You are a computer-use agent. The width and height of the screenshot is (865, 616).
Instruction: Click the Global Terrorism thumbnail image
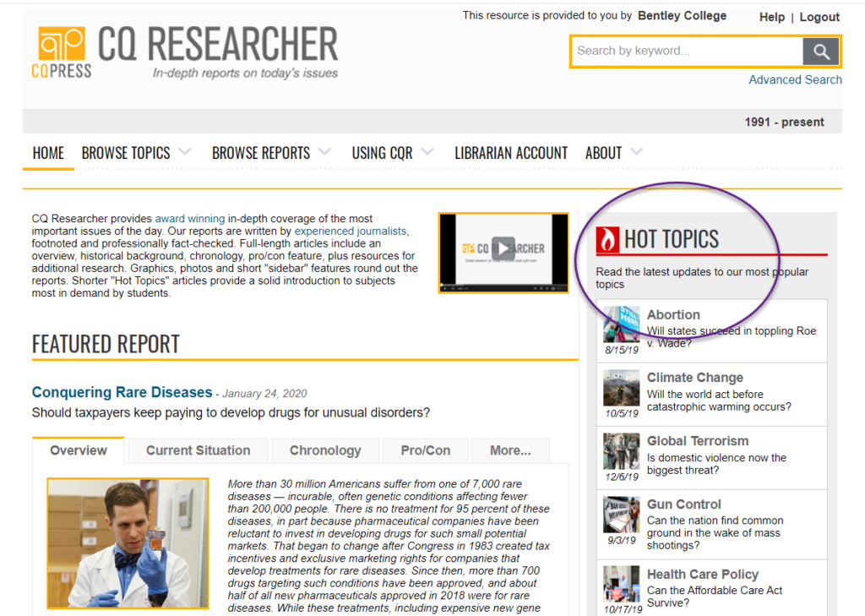tap(621, 451)
